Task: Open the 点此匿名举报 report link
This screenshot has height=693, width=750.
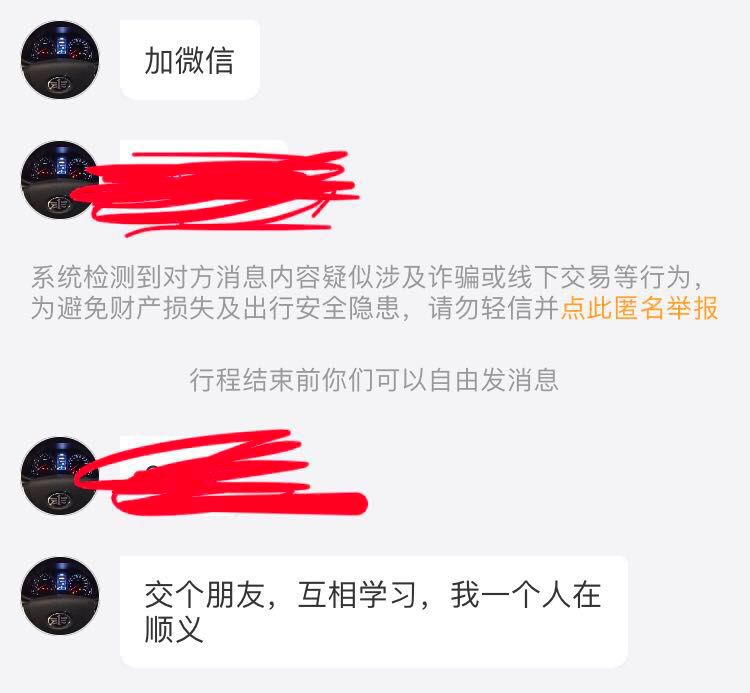Action: tap(639, 308)
